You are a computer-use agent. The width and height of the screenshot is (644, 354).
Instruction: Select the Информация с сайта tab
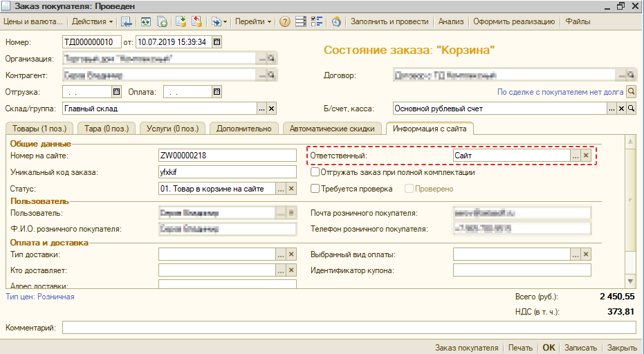coord(430,128)
